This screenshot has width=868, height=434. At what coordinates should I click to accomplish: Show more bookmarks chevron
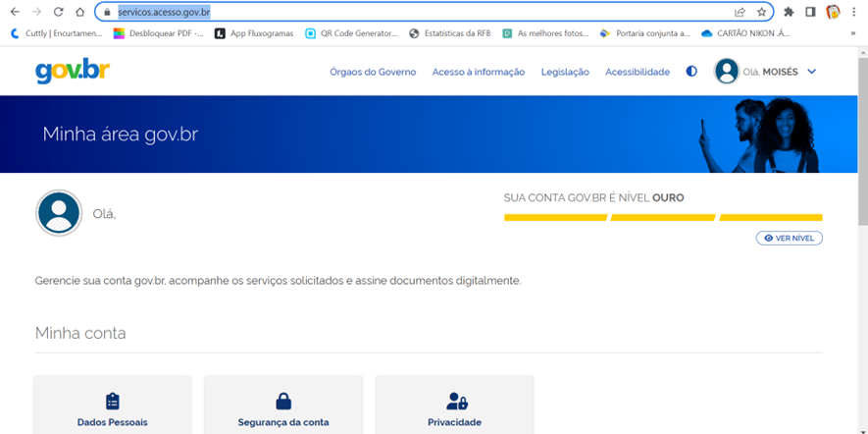tap(852, 32)
